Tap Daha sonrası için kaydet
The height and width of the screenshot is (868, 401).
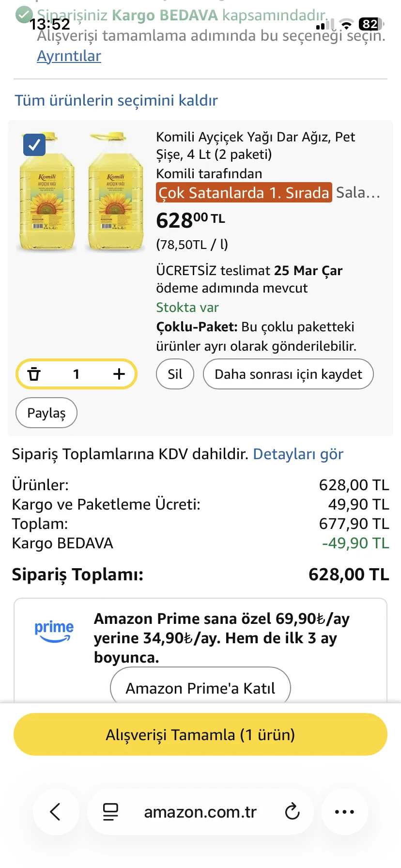[288, 374]
